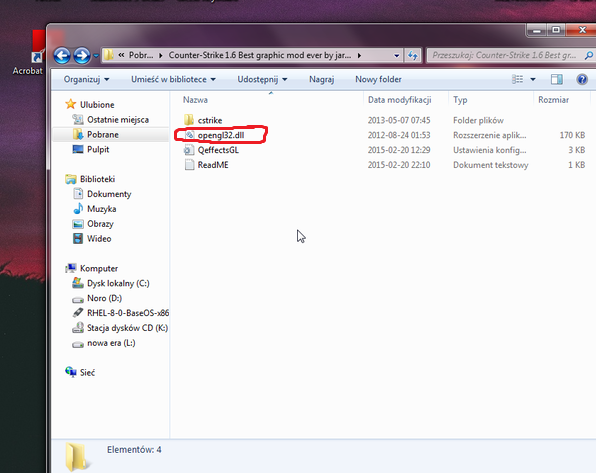Open the Udostępnij menu

coord(262,79)
